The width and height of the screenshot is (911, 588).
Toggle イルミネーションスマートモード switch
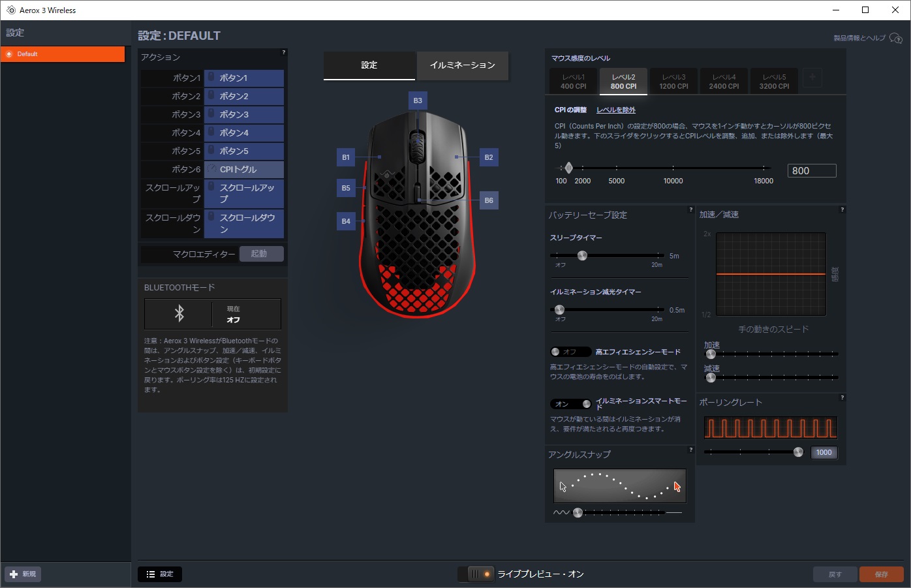pyautogui.click(x=570, y=404)
